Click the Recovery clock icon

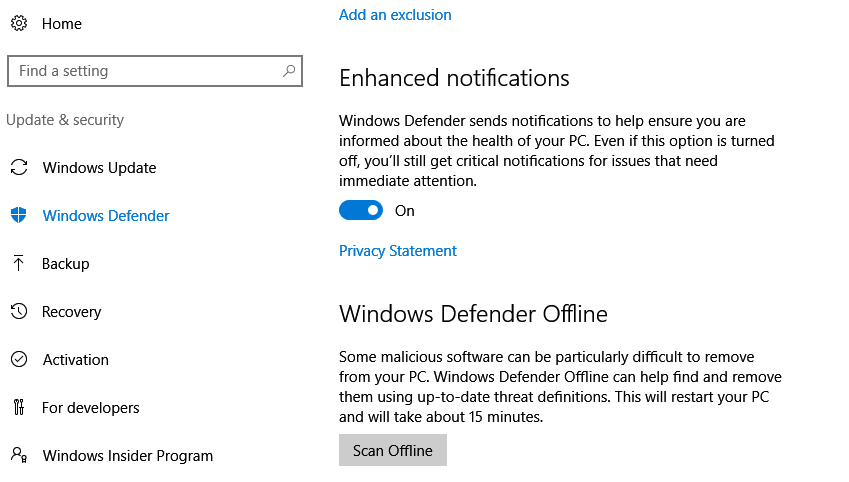point(19,311)
